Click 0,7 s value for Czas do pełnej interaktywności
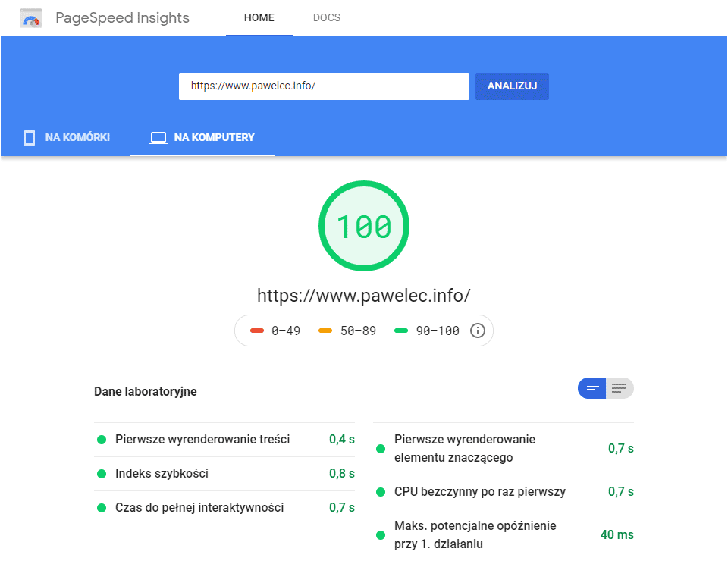 click(x=342, y=508)
